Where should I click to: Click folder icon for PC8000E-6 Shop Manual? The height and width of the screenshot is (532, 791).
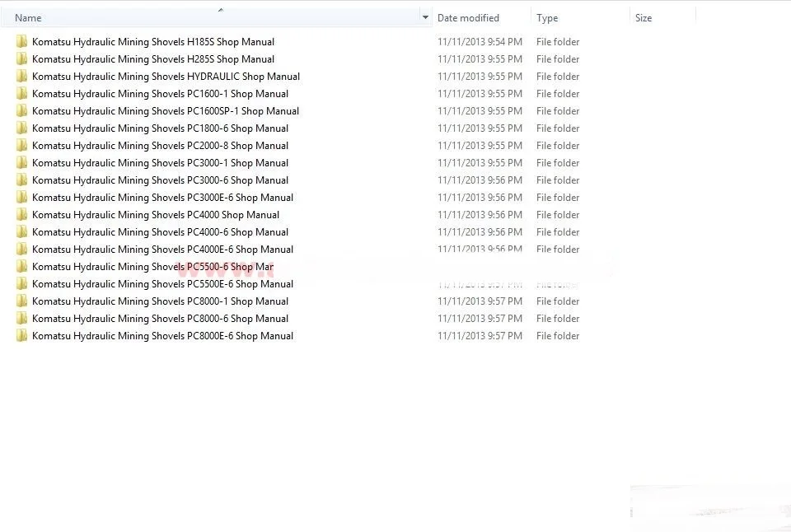coord(21,336)
